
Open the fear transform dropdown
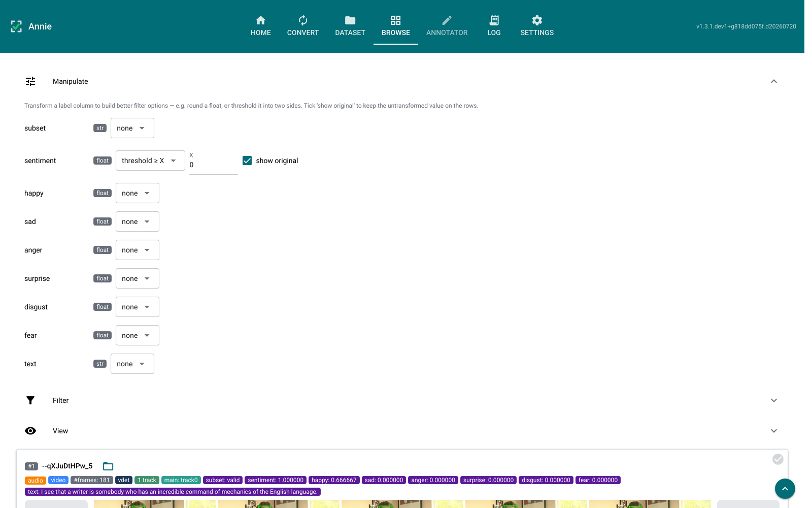tap(138, 335)
